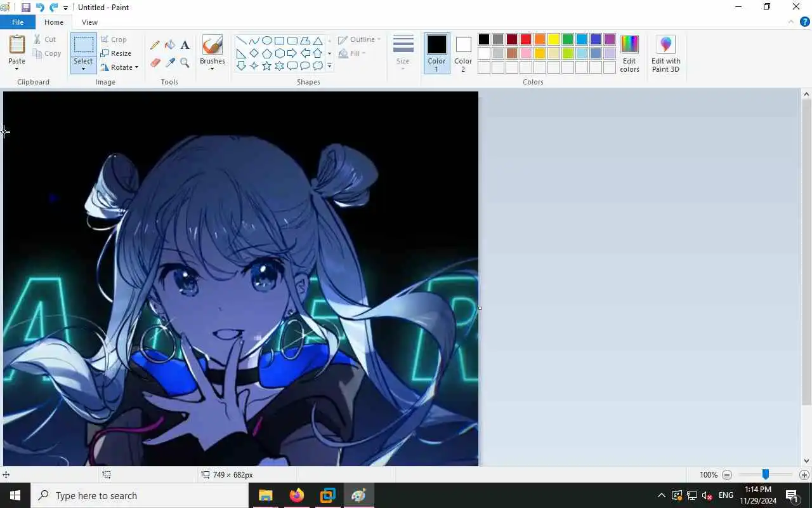Choose the Rounded rectangle shape

(292, 41)
